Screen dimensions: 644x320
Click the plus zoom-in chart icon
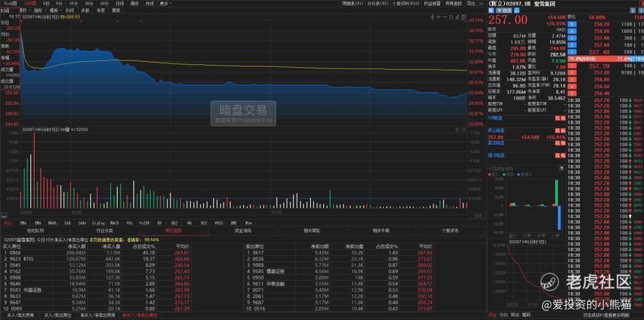tap(438, 17)
